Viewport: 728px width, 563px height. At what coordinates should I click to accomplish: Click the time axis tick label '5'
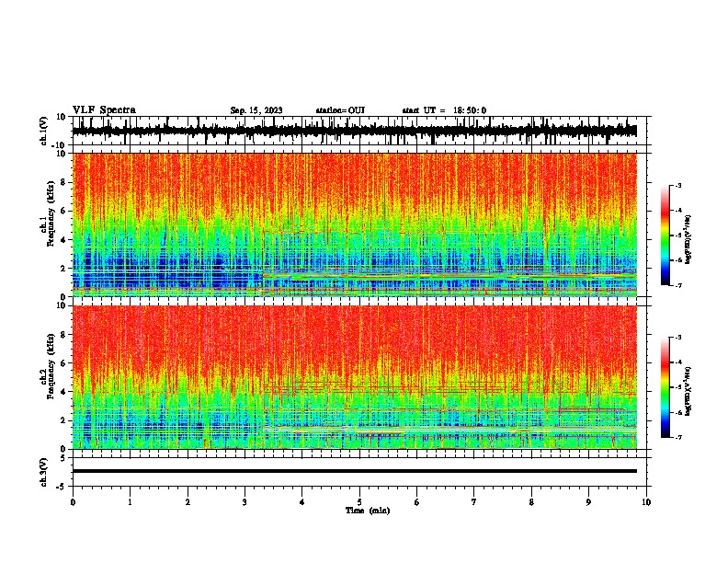pyautogui.click(x=359, y=502)
